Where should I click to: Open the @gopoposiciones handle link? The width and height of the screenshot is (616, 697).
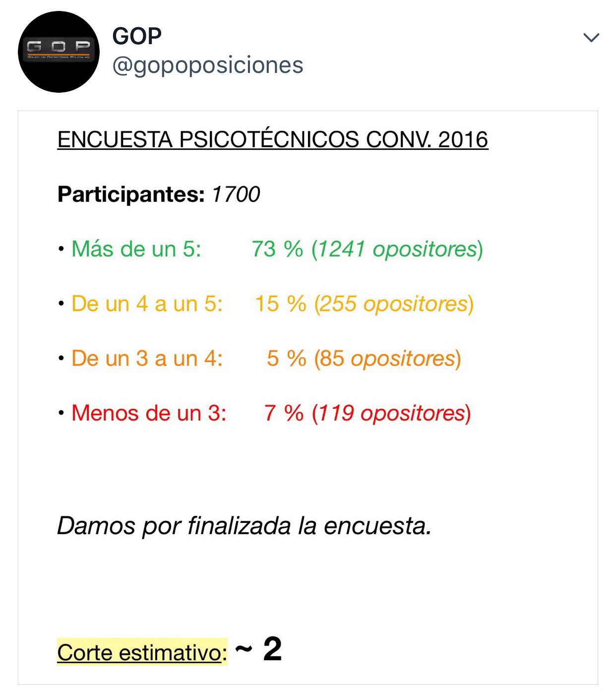point(208,65)
